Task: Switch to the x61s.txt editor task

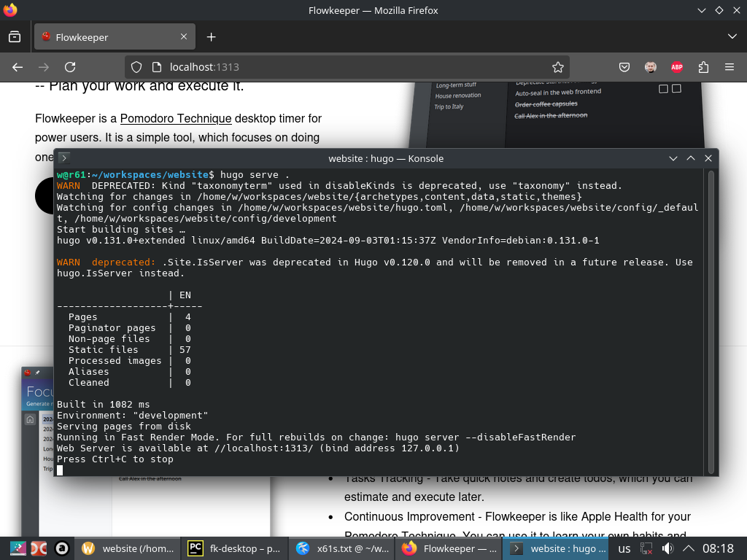Action: (x=342, y=548)
